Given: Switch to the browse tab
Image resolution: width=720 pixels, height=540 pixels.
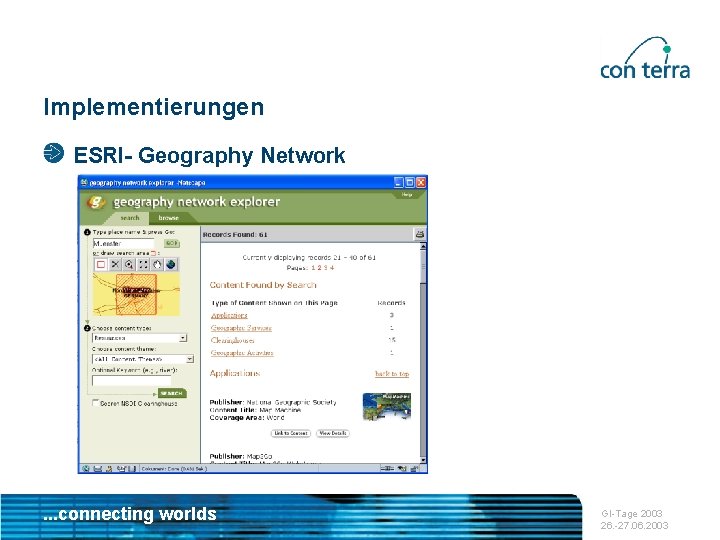Looking at the screenshot, I should coord(169,218).
